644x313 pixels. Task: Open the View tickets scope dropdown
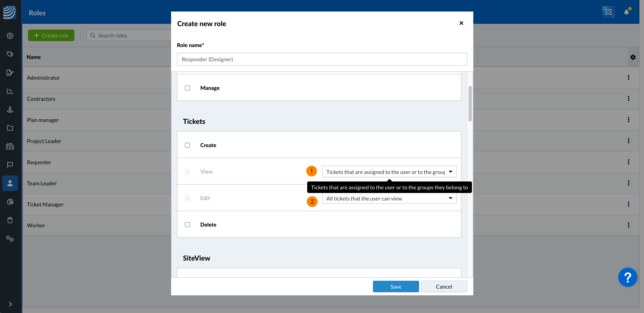389,172
